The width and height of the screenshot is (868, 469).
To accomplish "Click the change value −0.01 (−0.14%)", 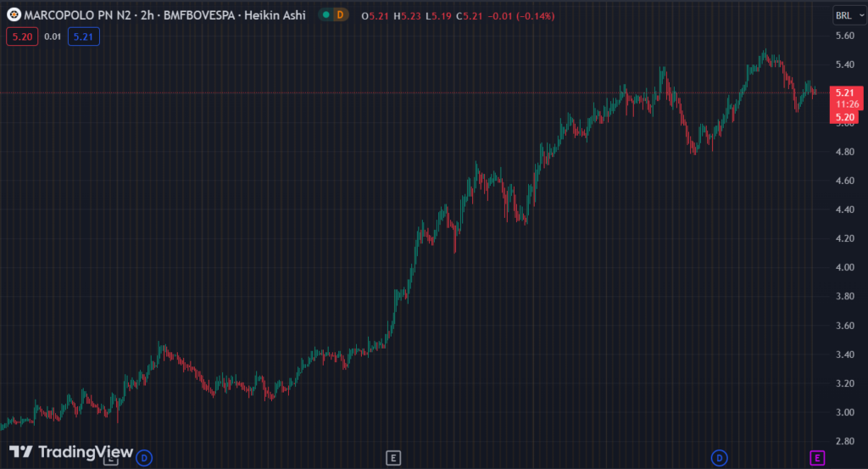I will (x=521, y=16).
